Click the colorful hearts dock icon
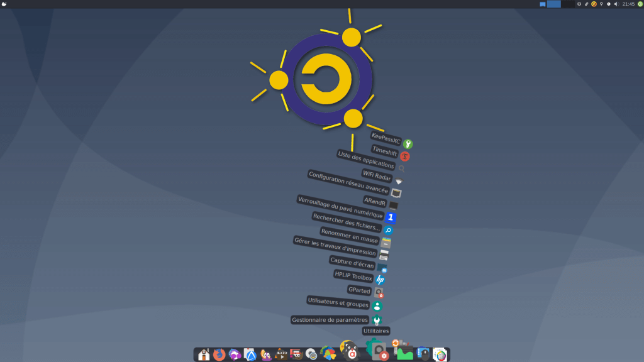 [x=328, y=353]
